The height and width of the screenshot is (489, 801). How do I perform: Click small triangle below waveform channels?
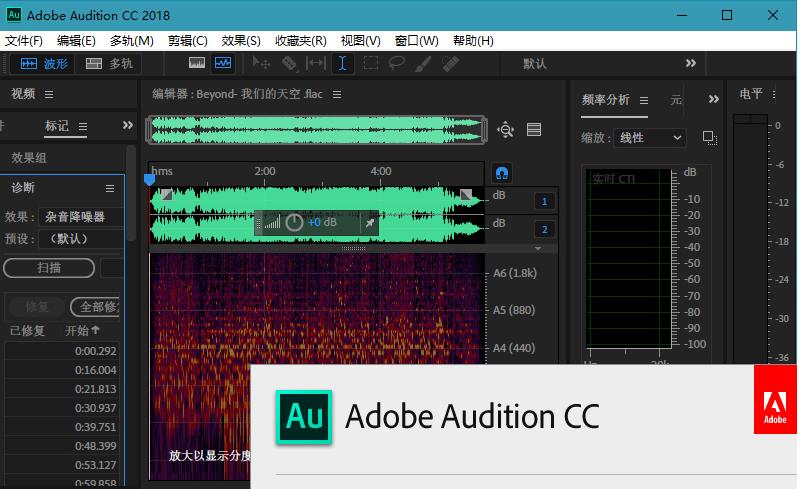(x=538, y=248)
